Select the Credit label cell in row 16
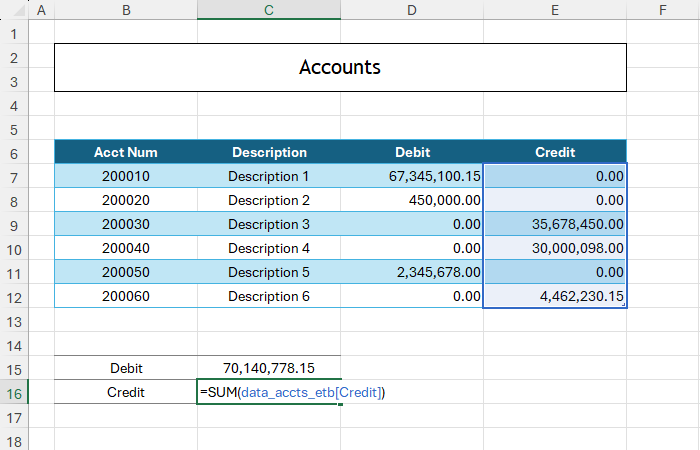Image resolution: width=700 pixels, height=450 pixels. pos(126,393)
